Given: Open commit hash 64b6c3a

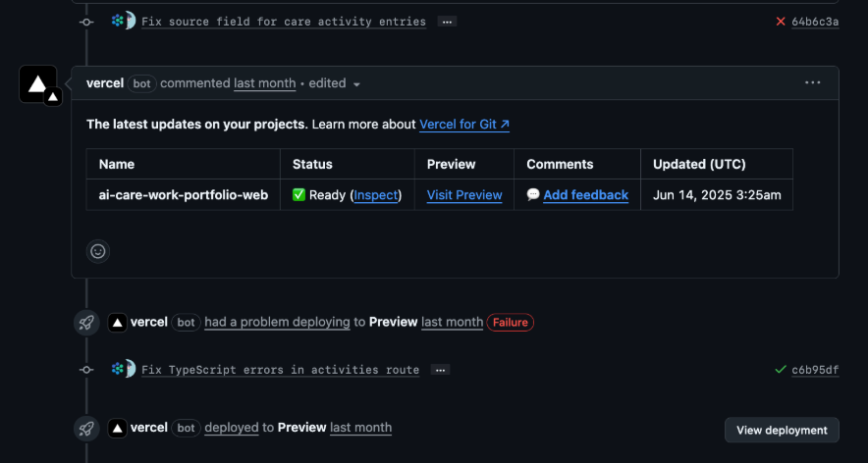Looking at the screenshot, I should pyautogui.click(x=815, y=22).
